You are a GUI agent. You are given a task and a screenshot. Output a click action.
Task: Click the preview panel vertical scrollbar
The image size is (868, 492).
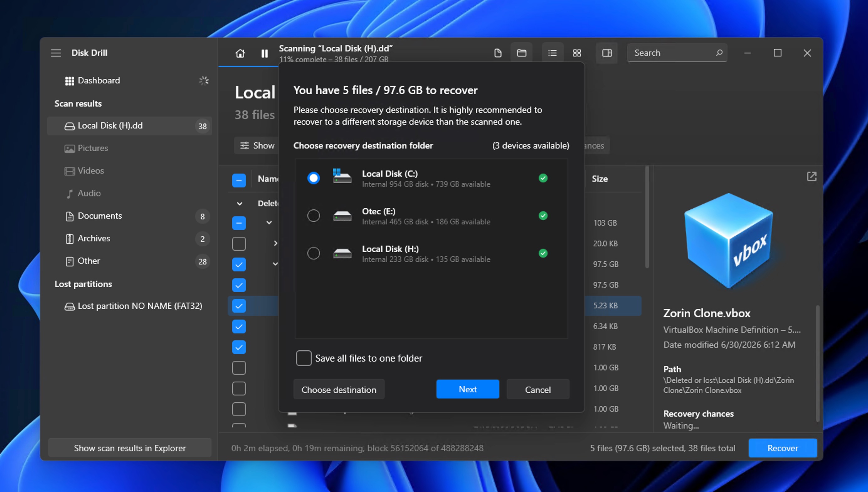[x=818, y=363]
